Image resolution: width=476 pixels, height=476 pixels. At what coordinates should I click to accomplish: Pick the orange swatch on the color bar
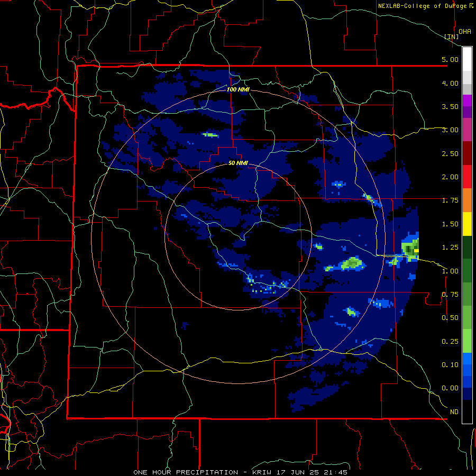pyautogui.click(x=467, y=200)
